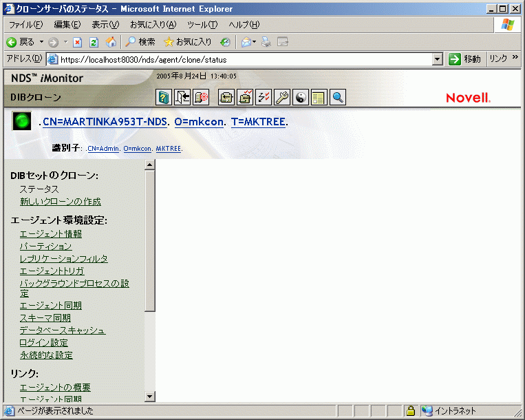Click the 移動 Go button
The image size is (525, 420).
(464, 59)
